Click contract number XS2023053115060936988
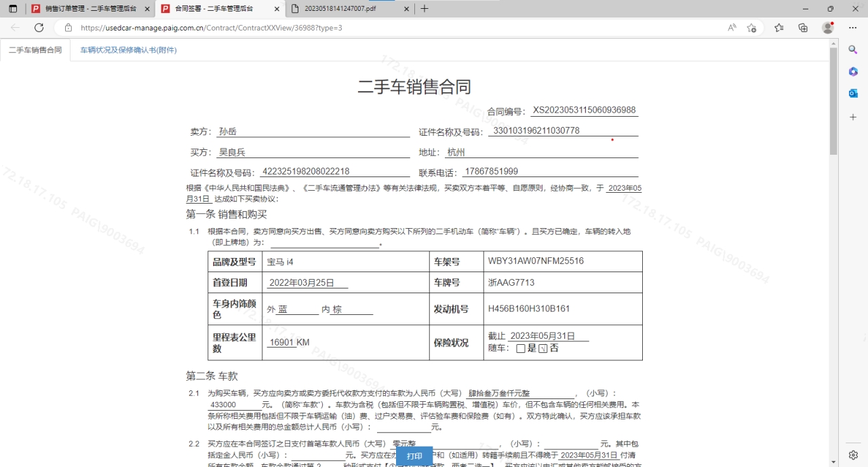Viewport: 868px width, 467px height. click(x=584, y=110)
